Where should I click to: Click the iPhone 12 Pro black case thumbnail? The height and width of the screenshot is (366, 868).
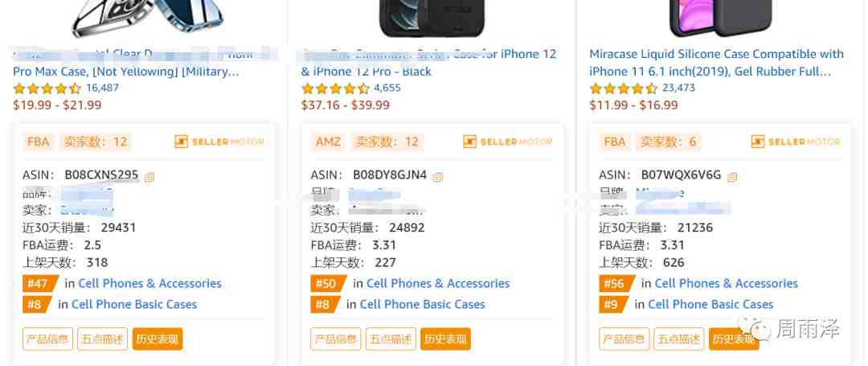pyautogui.click(x=432, y=19)
